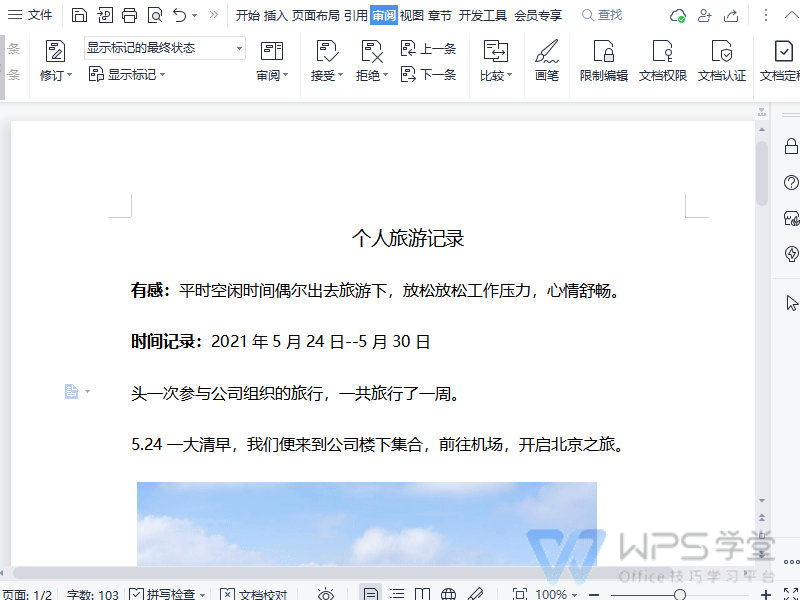Expand the 比较 dropdown arrow

509,75
